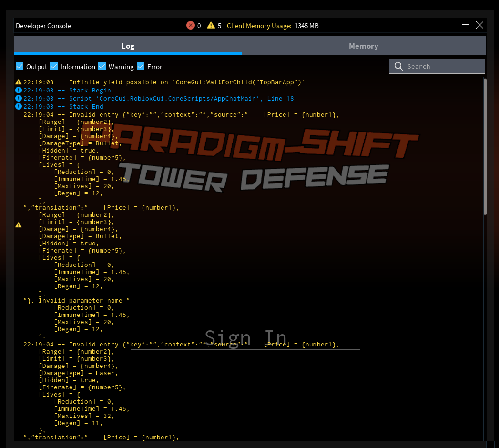Image resolution: width=499 pixels, height=448 pixels.
Task: Click '[Regen] = 11,' log text
Action: coord(78,423)
